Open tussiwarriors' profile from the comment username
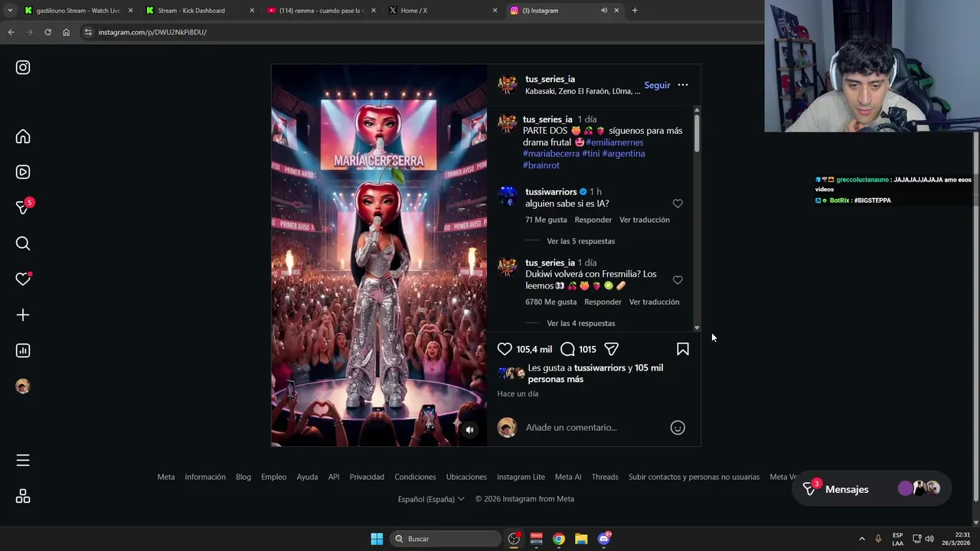 pos(551,192)
